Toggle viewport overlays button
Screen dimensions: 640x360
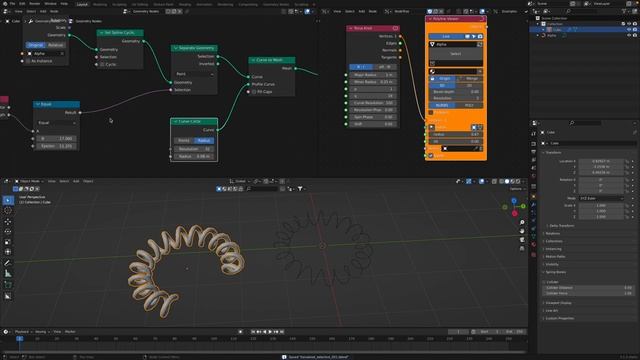[482, 181]
